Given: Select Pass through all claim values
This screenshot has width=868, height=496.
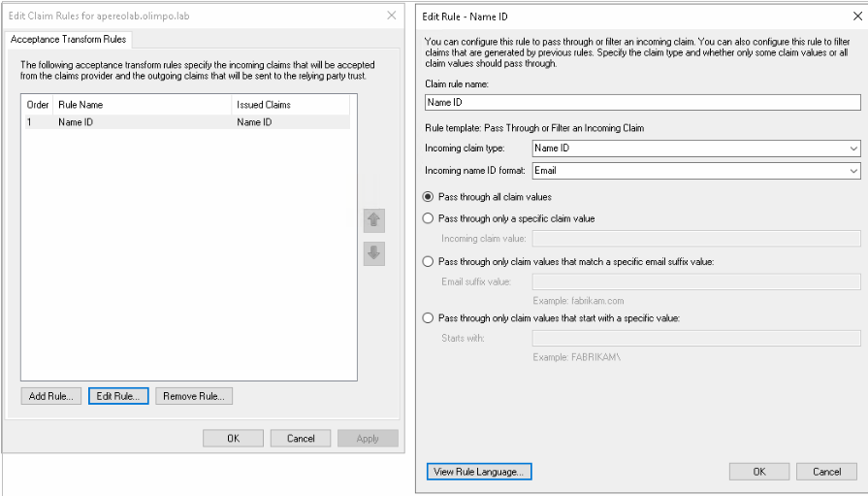Looking at the screenshot, I should [429, 197].
